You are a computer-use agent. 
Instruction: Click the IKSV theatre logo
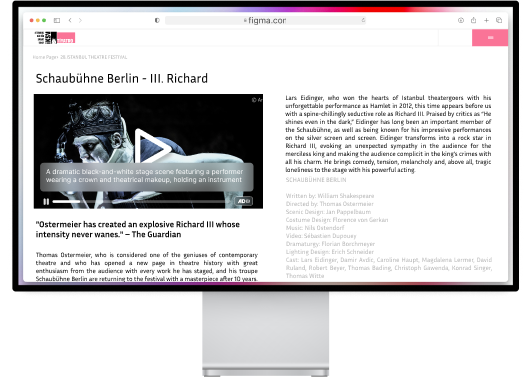tap(55, 38)
